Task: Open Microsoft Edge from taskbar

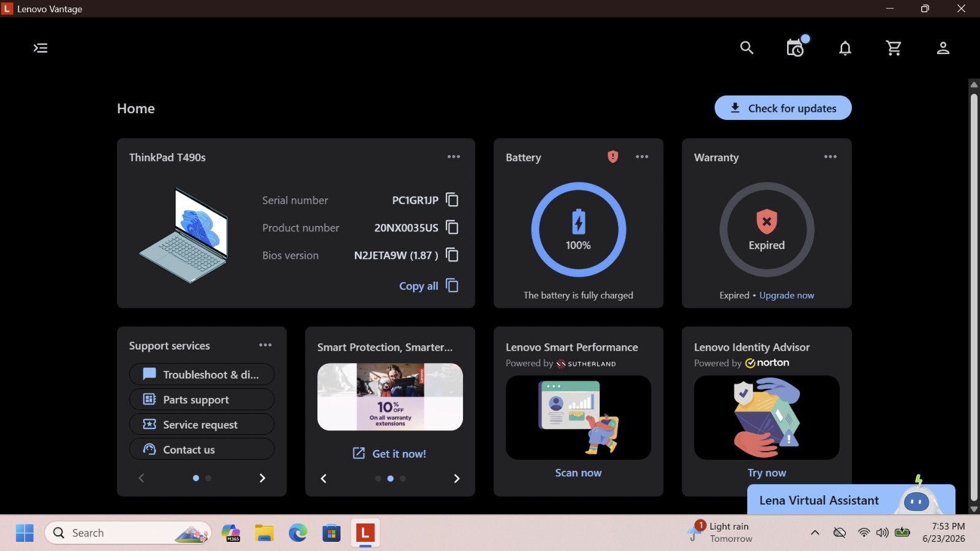Action: 298,533
